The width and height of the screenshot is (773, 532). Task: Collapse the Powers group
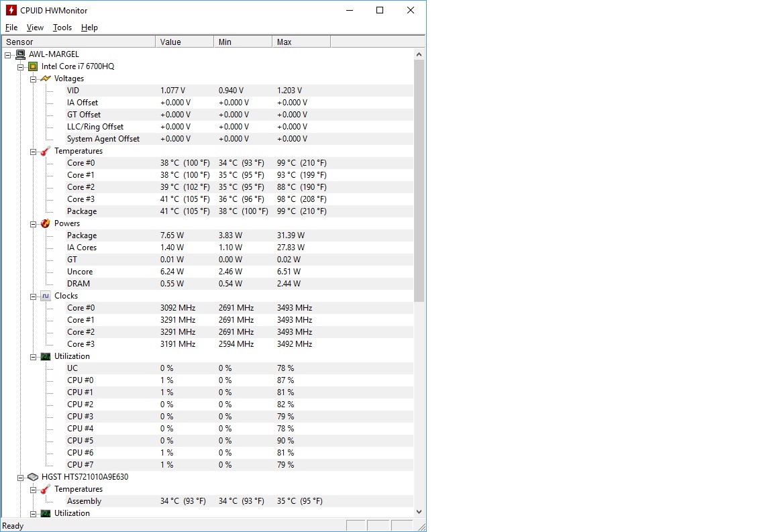[34, 224]
